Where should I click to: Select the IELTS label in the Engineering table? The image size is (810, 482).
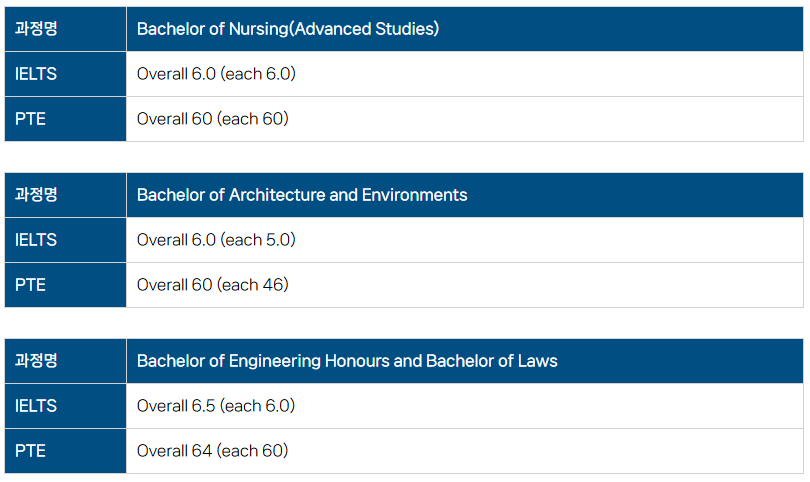[36, 406]
